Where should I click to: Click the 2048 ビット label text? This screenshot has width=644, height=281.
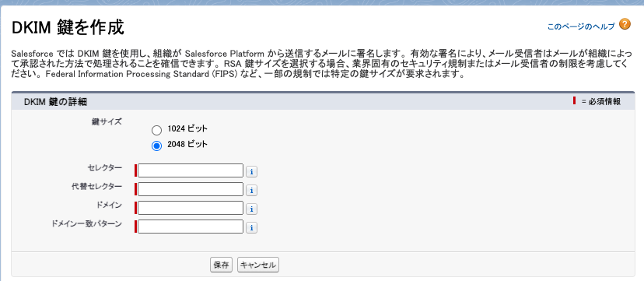tap(187, 144)
